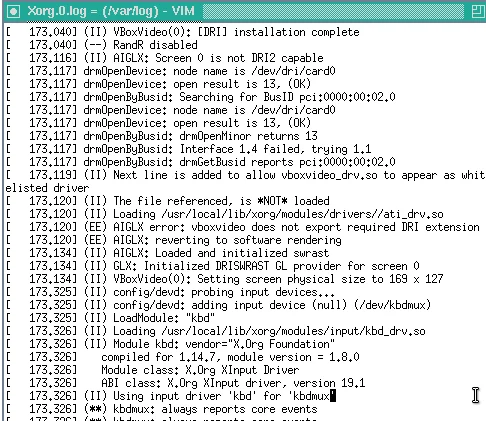
Task: Click the '(EE)' marker on AIGLX error line
Action: coord(95,227)
